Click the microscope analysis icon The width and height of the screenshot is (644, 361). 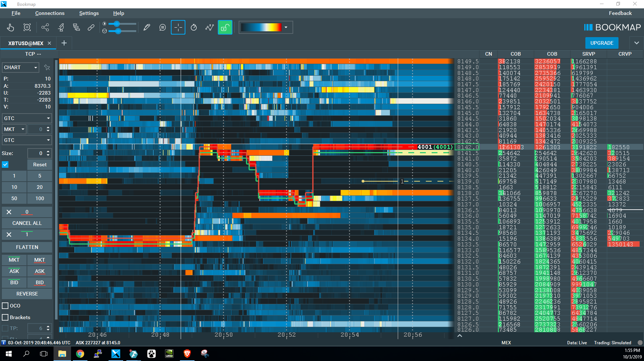click(x=61, y=27)
